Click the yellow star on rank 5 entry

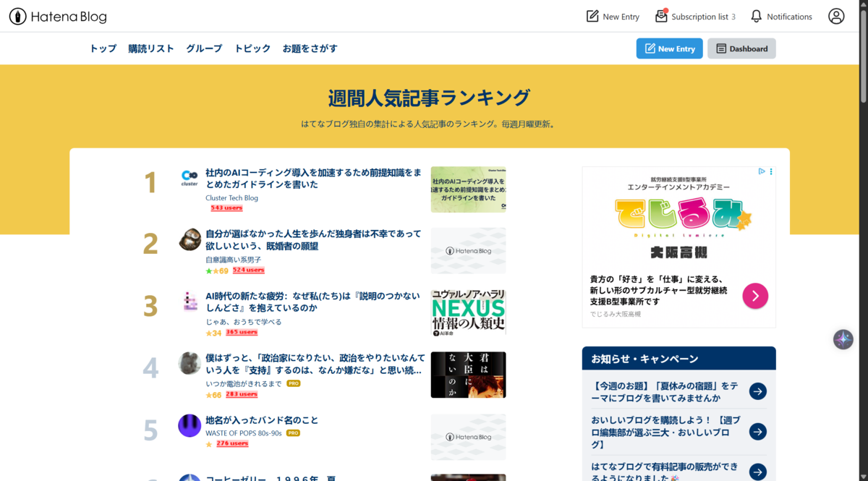click(209, 444)
